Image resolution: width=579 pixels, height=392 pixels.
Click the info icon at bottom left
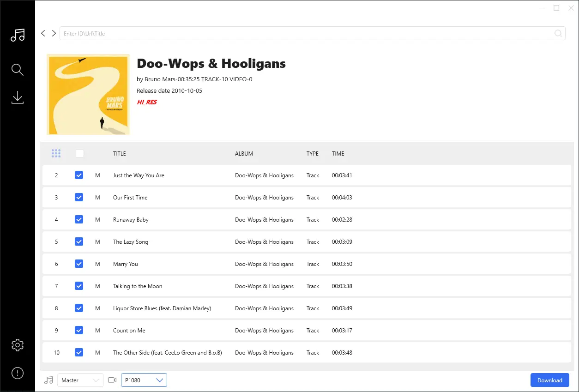tap(18, 373)
